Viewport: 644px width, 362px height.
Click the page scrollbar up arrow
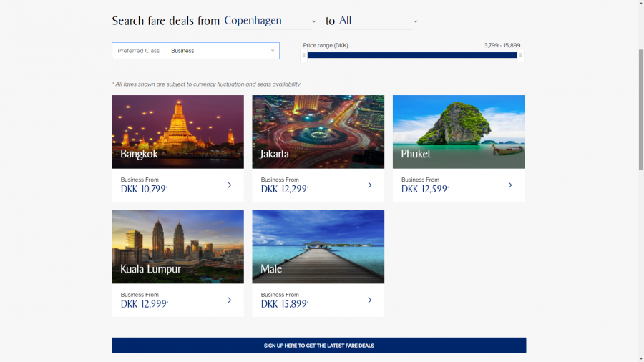click(640, 4)
